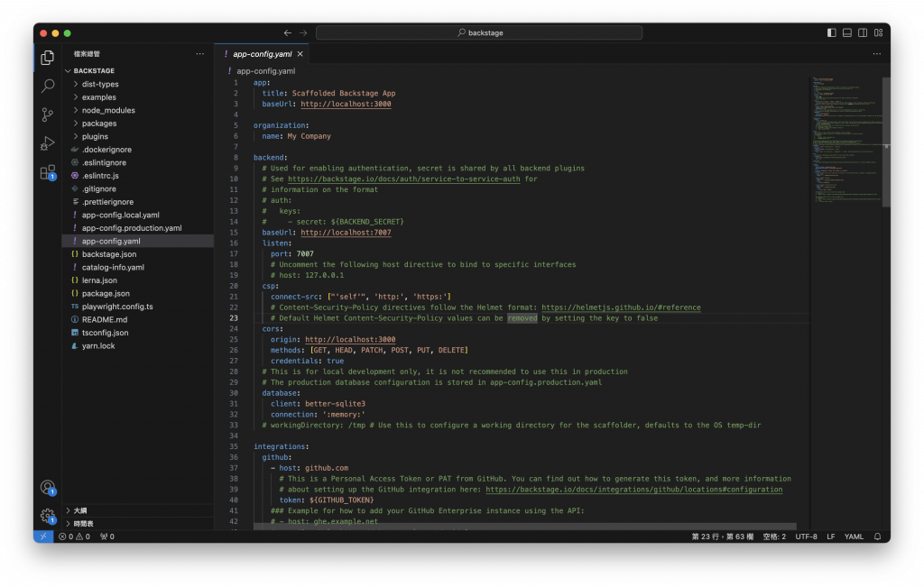The width and height of the screenshot is (924, 587).
Task: Click the remote window indicator in status bar
Action: click(x=43, y=537)
